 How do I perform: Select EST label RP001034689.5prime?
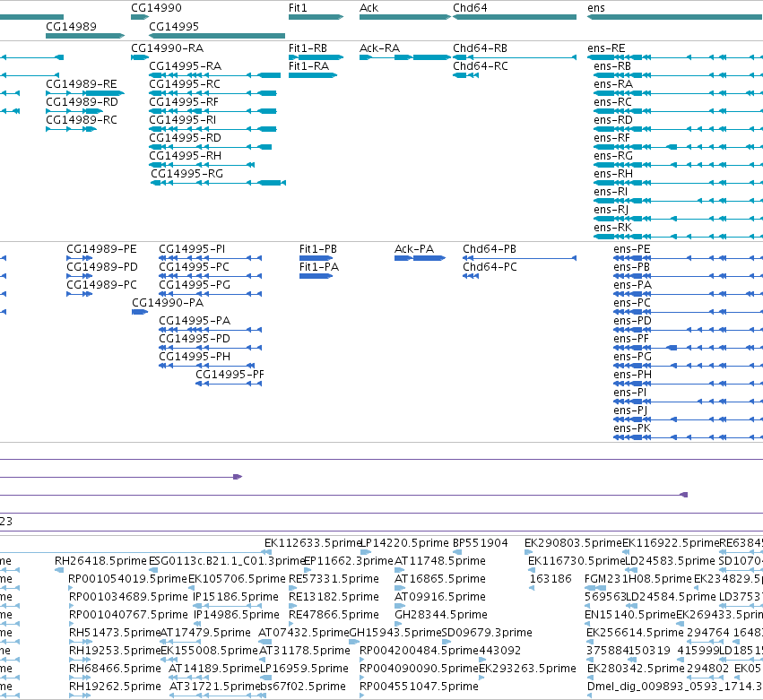[128, 597]
